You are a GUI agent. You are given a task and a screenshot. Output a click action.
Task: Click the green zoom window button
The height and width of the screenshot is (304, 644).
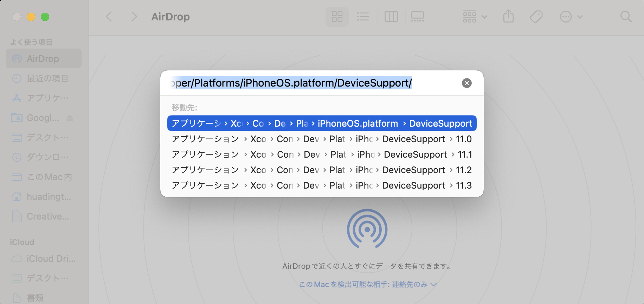[x=45, y=17]
